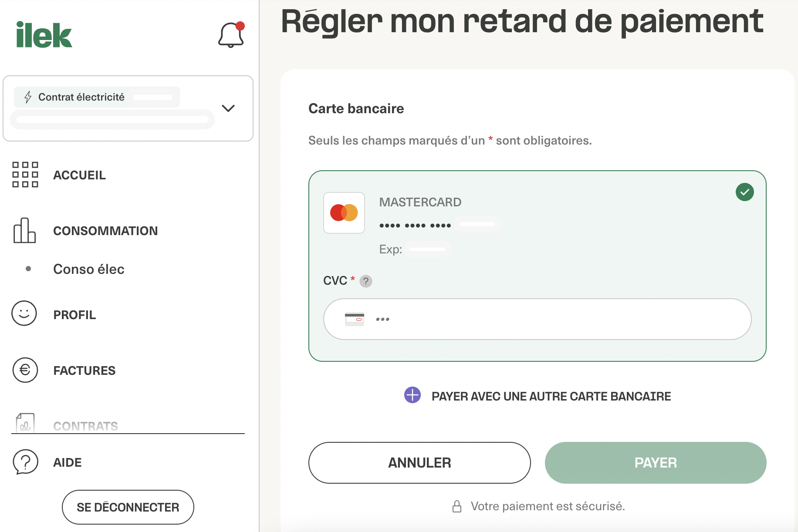This screenshot has width=798, height=532.
Task: Open the Conso élec submenu item
Action: pyautogui.click(x=88, y=269)
